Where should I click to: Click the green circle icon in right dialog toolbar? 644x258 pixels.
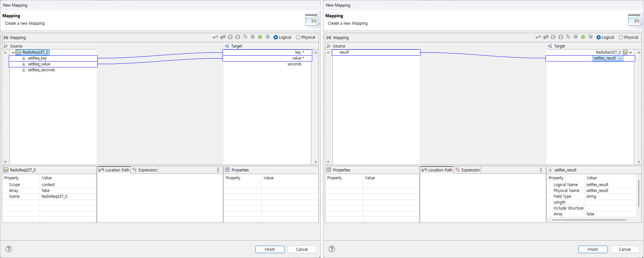[x=583, y=37]
